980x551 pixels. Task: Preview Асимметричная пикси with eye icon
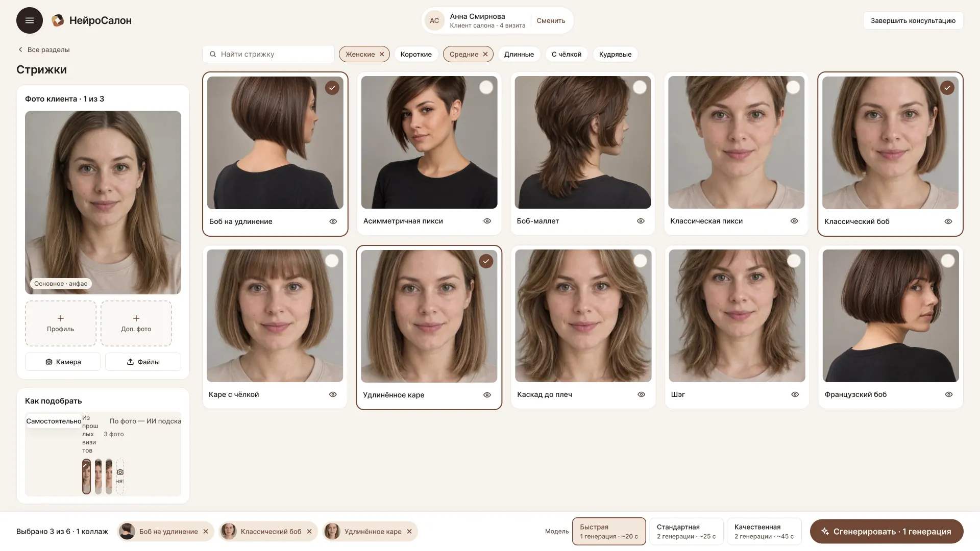(487, 221)
